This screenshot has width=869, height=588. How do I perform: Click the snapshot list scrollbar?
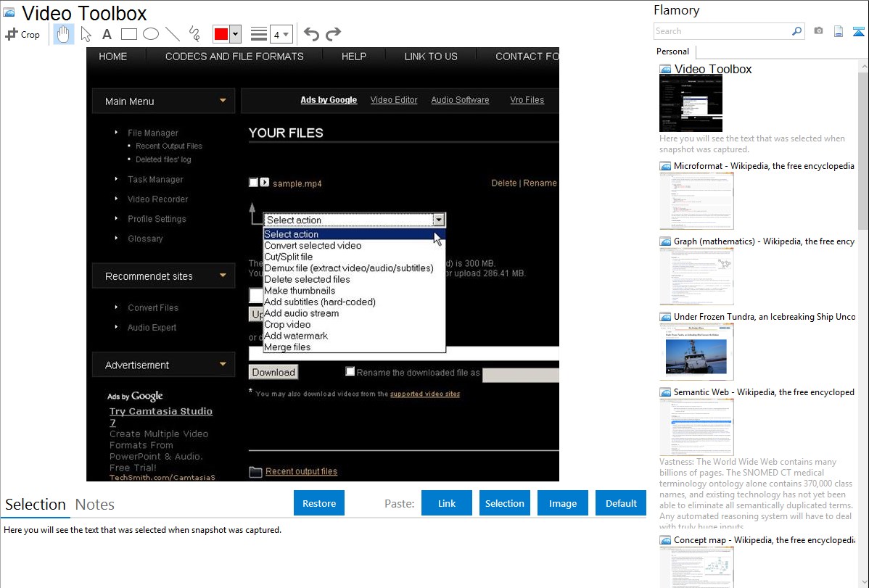(x=863, y=149)
